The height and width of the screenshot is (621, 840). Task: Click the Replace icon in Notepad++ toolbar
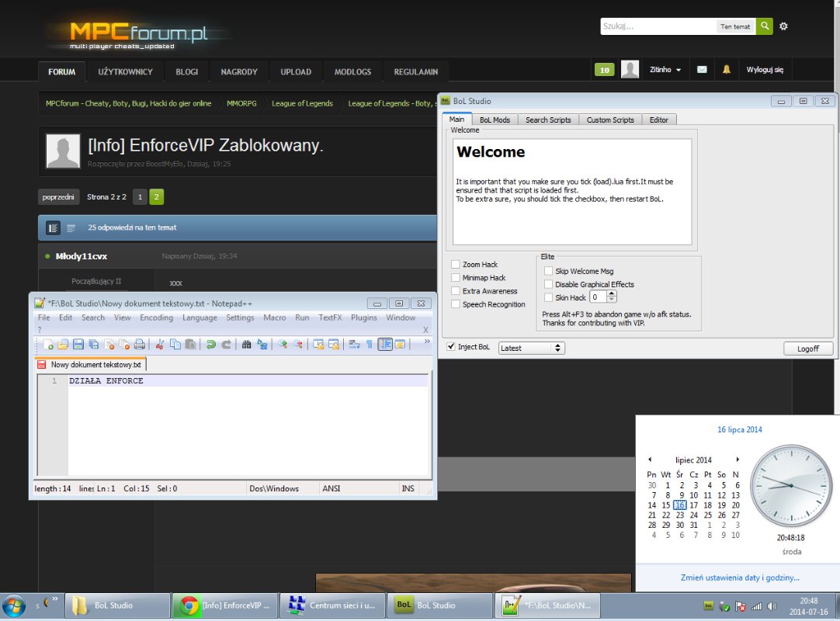coord(262,344)
